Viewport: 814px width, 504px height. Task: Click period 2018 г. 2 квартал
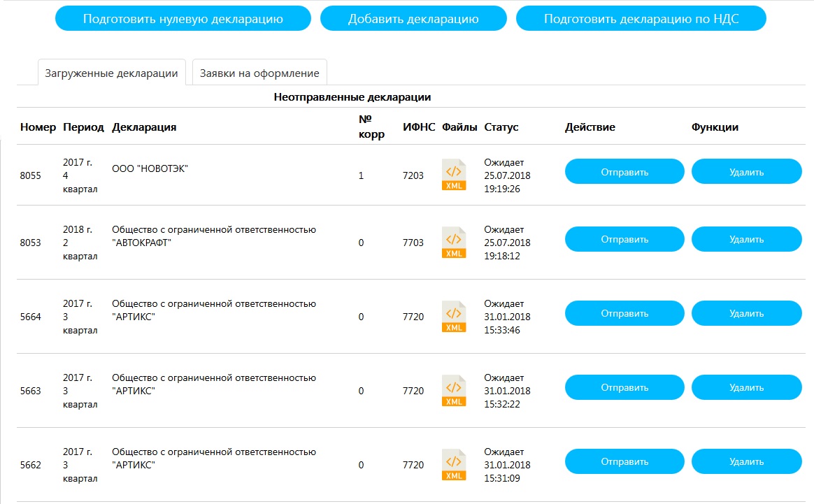(x=80, y=243)
